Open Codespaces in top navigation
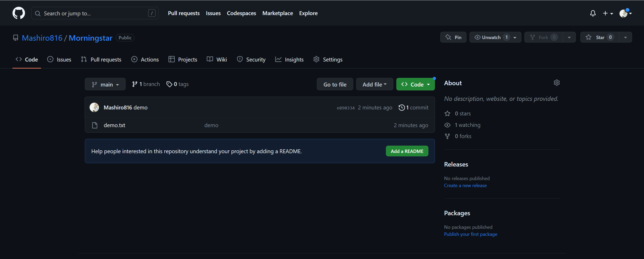644x259 pixels. click(241, 13)
